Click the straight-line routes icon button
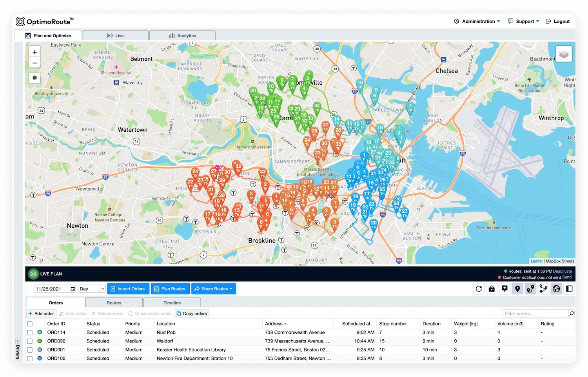 (543, 289)
